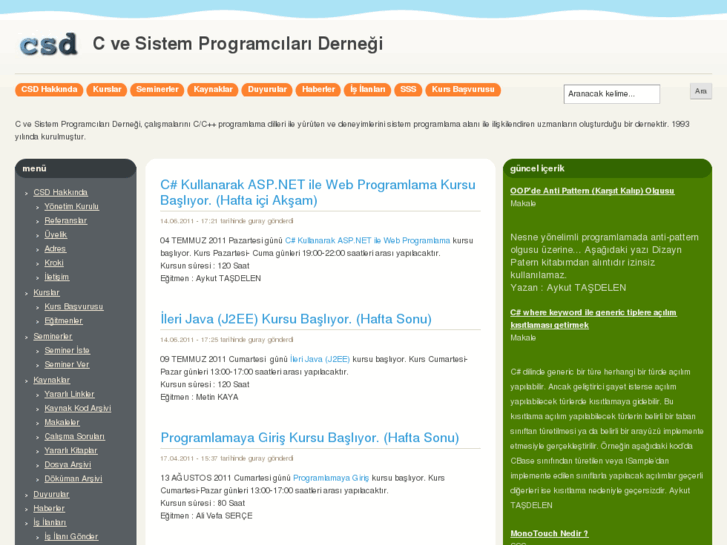Open İş İlanı Gönder sidebar link
The height and width of the screenshot is (545, 727).
(x=71, y=537)
